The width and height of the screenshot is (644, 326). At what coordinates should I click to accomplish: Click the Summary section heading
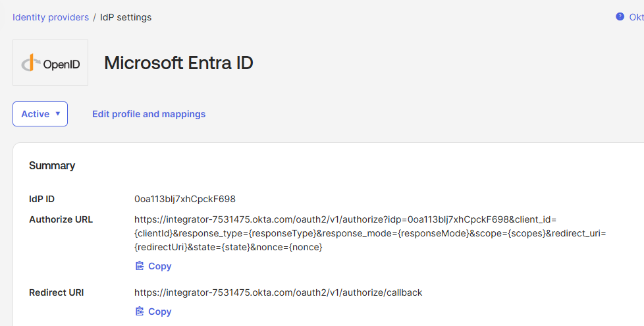[52, 166]
